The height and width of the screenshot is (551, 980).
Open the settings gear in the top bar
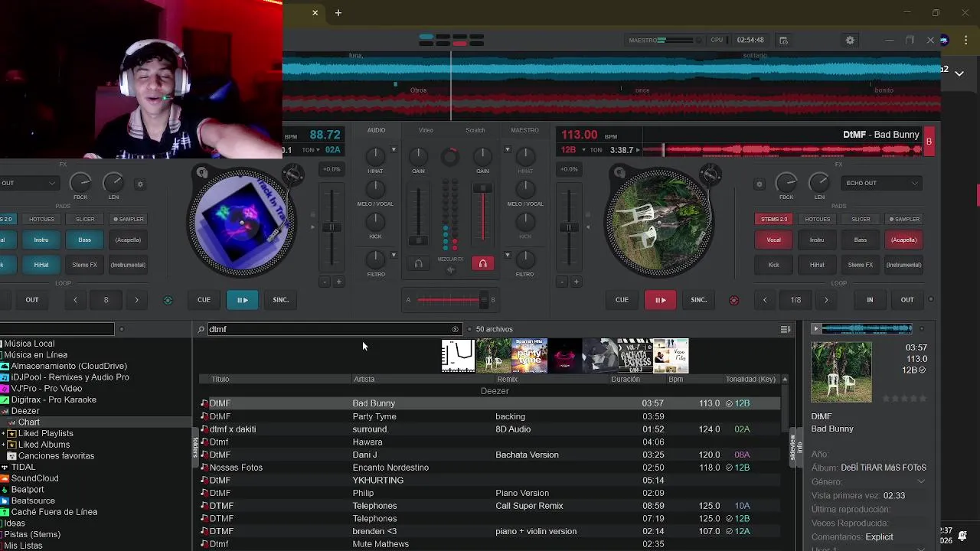(x=850, y=41)
